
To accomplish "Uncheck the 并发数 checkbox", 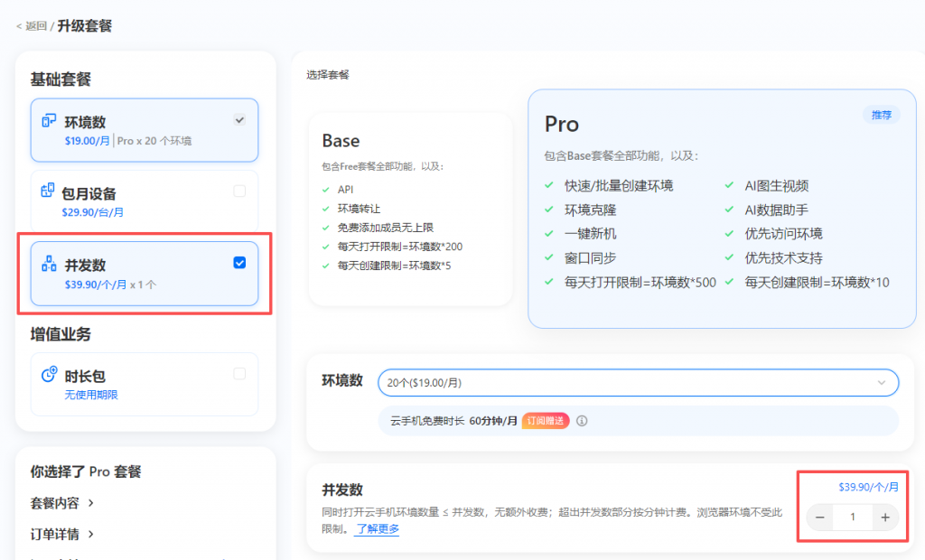I will (239, 263).
